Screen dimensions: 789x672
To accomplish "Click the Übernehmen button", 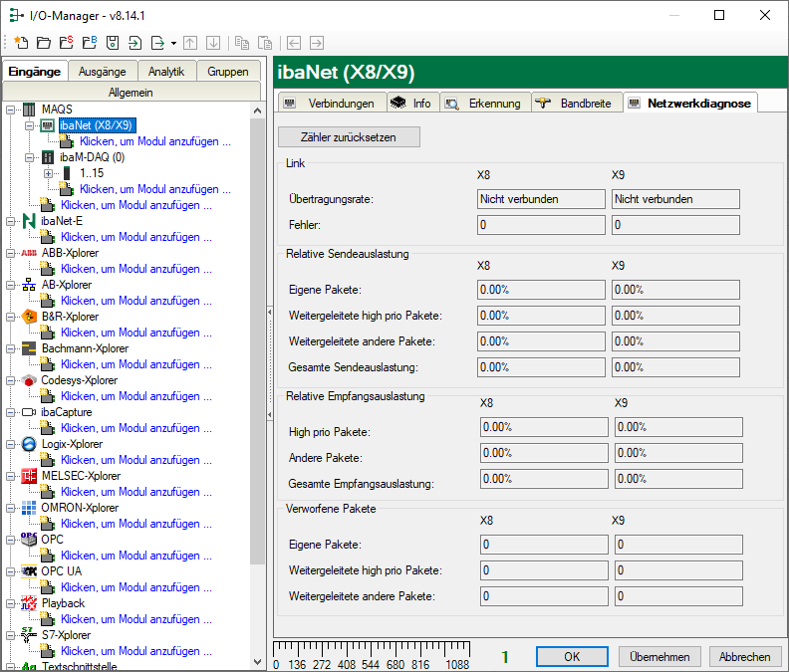I will pos(659,656).
